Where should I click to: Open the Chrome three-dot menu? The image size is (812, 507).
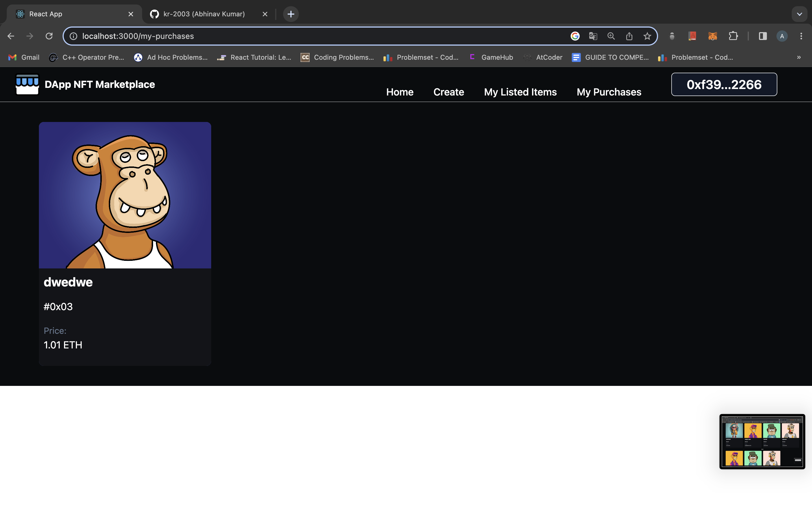coord(801,36)
